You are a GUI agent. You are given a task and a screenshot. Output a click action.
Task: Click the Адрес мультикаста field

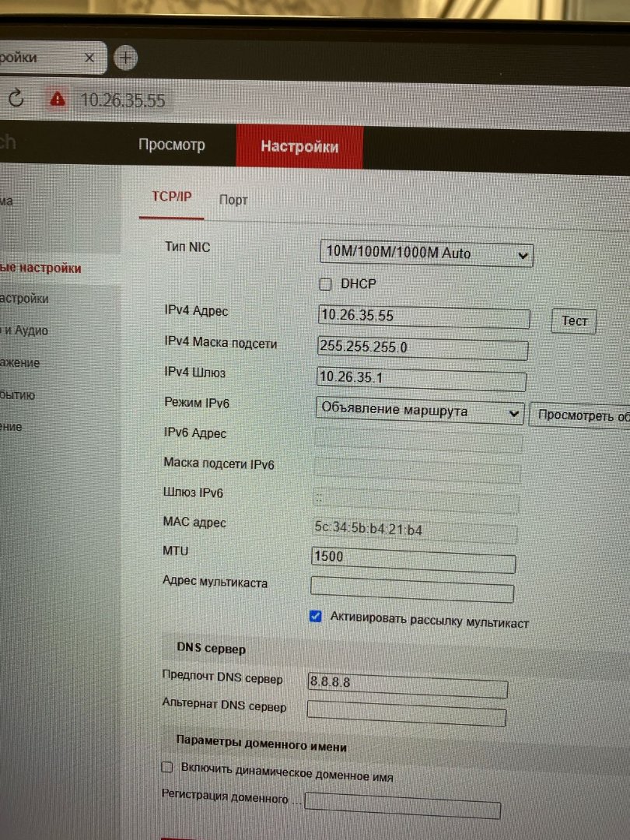click(412, 588)
